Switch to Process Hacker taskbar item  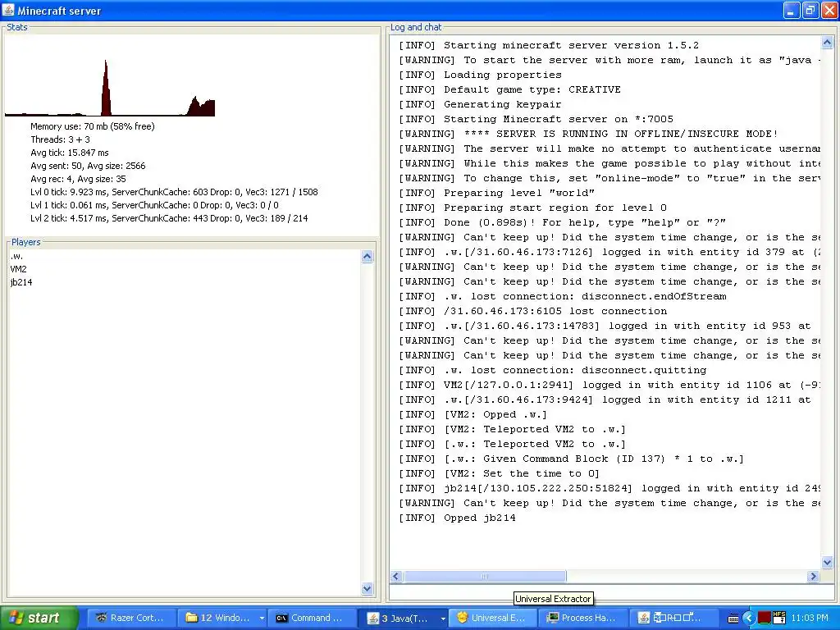click(582, 618)
